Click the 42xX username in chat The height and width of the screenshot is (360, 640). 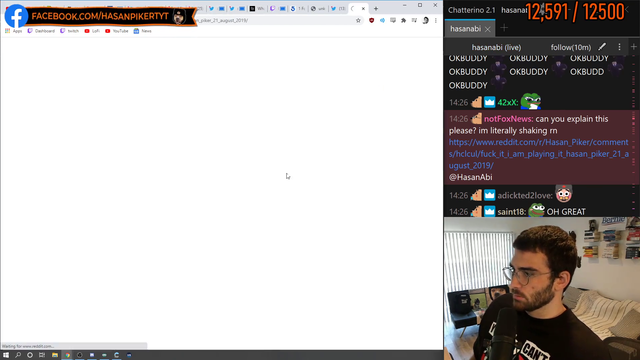coord(507,102)
